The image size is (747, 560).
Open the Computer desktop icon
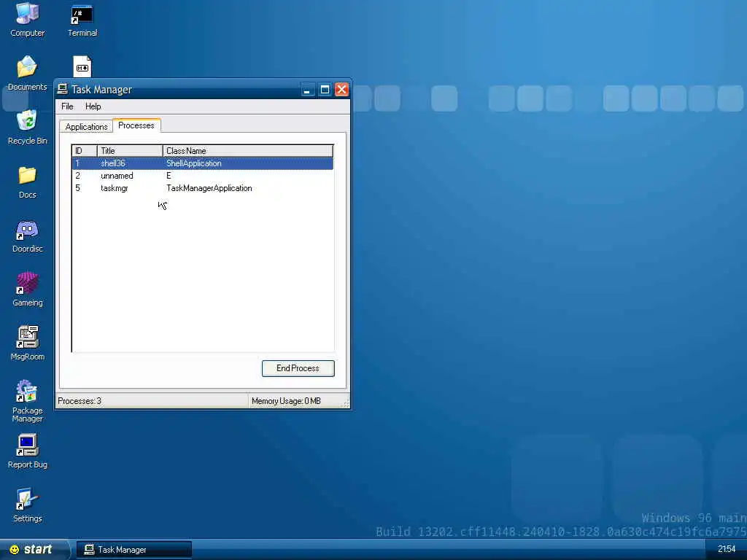(27, 20)
